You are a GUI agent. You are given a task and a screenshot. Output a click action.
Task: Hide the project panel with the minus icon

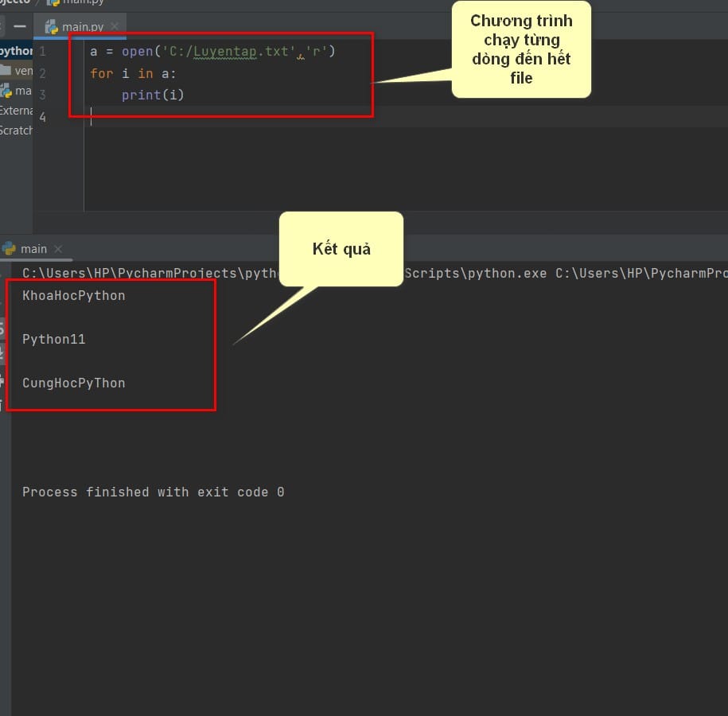coord(20,26)
